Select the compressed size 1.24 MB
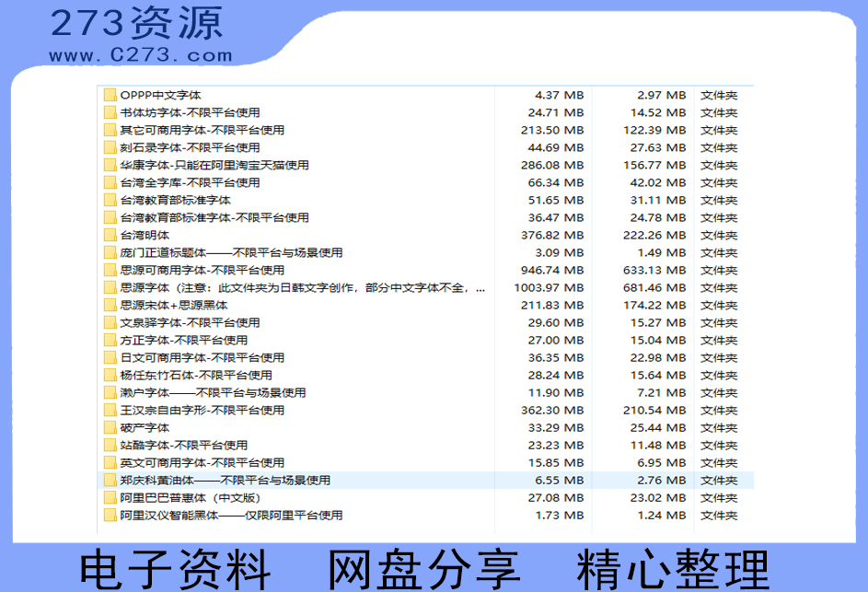Image resolution: width=868 pixels, height=592 pixels. coord(662,515)
